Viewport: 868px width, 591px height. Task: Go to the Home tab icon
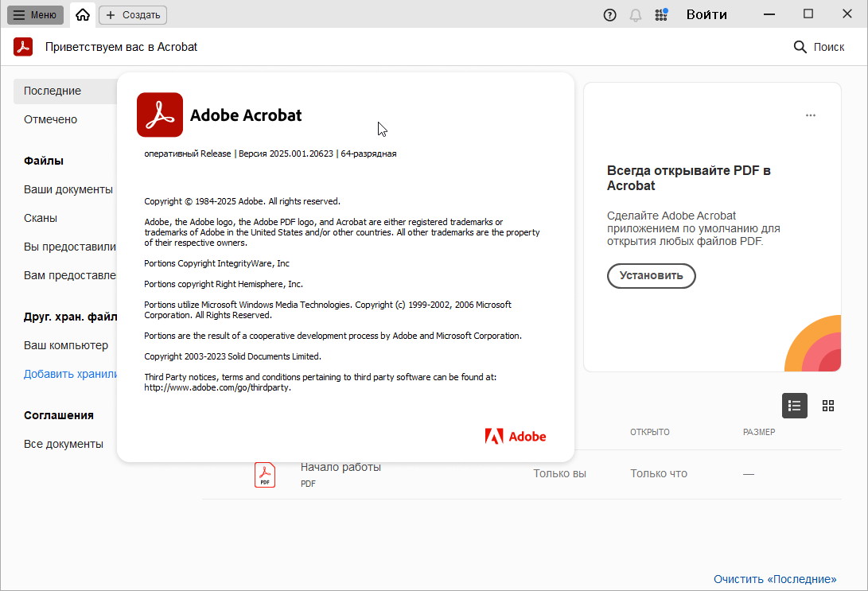click(83, 15)
